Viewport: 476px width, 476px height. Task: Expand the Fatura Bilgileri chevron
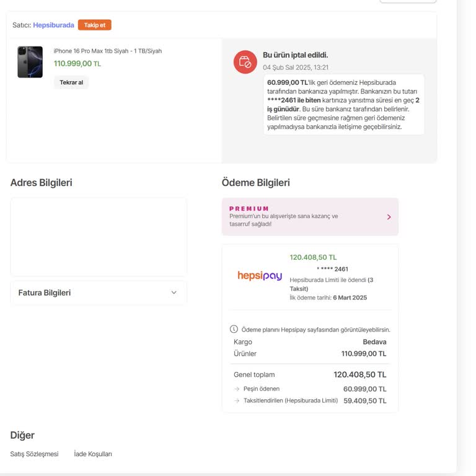click(174, 293)
